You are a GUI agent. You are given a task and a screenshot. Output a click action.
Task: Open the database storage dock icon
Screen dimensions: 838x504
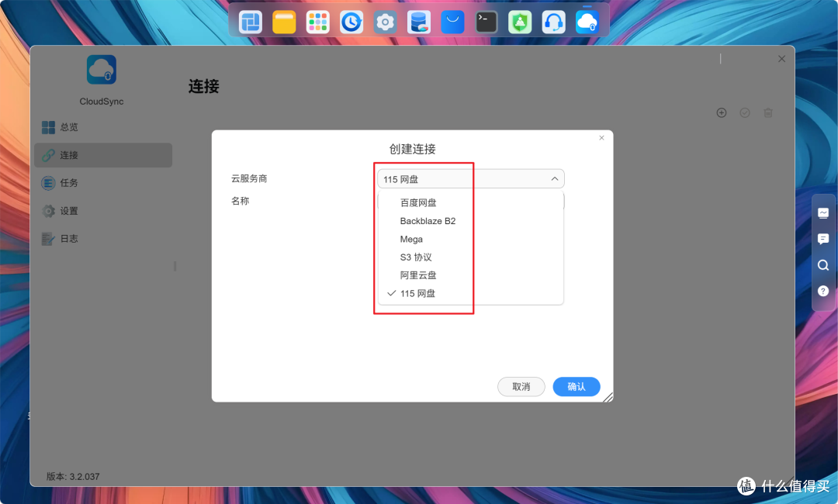(x=418, y=22)
